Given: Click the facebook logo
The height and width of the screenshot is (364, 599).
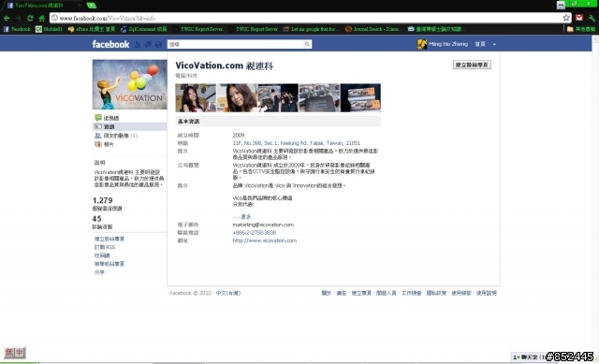Looking at the screenshot, I should click(x=110, y=44).
